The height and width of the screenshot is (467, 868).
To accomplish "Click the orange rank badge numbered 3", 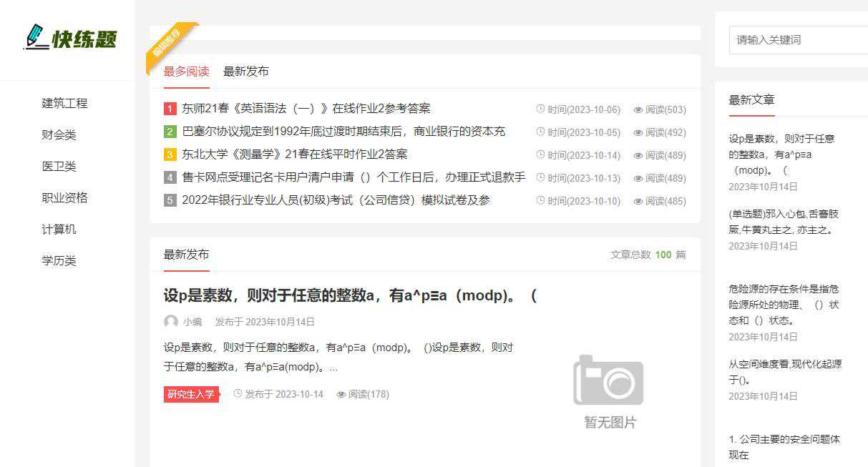I will [x=169, y=154].
